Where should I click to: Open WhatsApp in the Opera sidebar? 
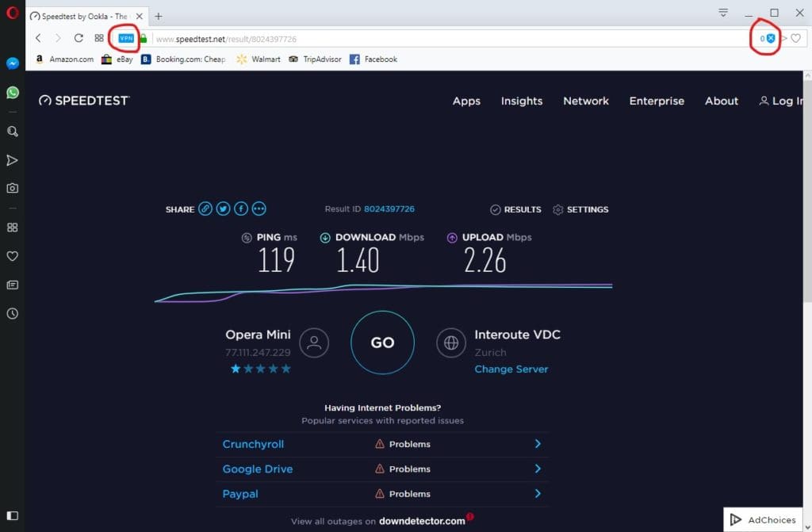pyautogui.click(x=13, y=92)
